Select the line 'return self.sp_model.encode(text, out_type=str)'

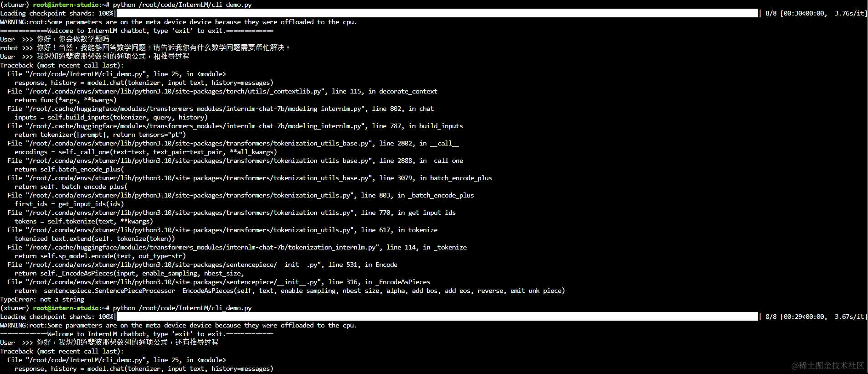coord(100,256)
